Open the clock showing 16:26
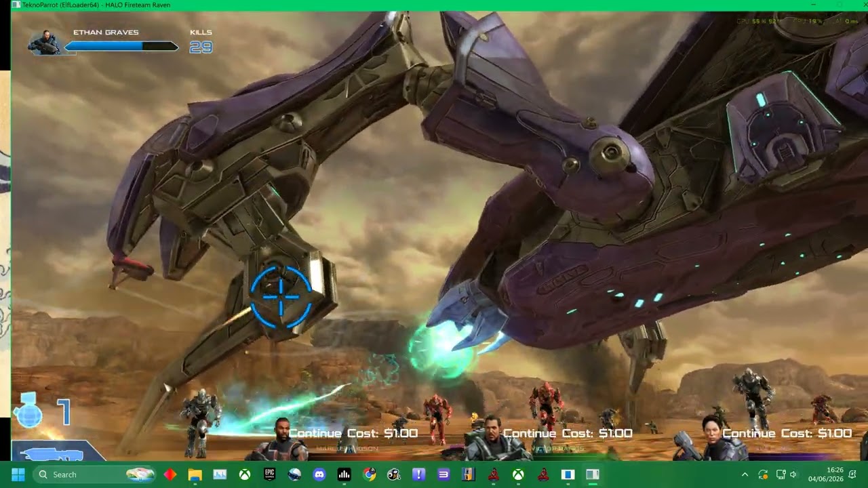 pyautogui.click(x=826, y=474)
